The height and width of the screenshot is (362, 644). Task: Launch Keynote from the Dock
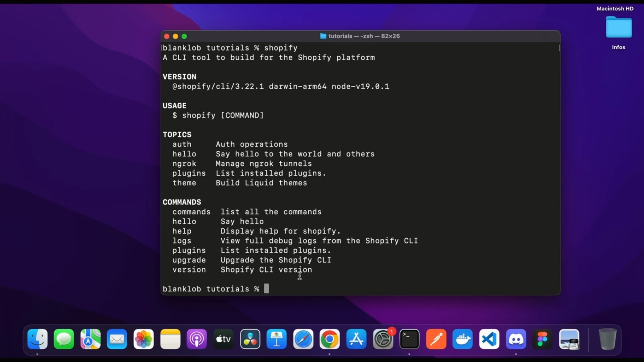(277, 339)
